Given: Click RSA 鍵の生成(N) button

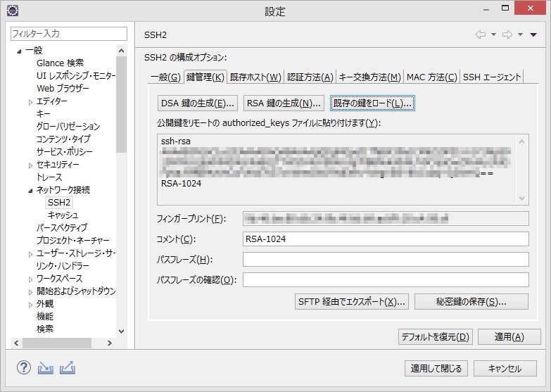Looking at the screenshot, I should [x=284, y=103].
